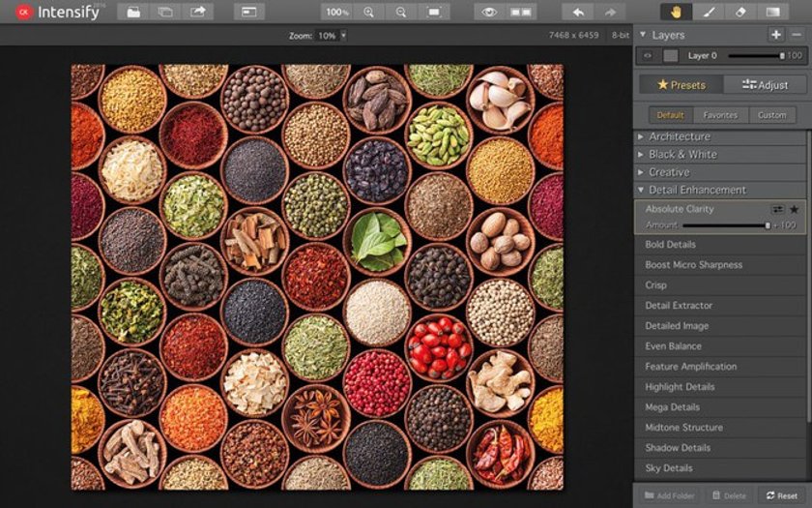Click the Intensify CK logo icon
Screen dimensions: 812x508
point(24,12)
